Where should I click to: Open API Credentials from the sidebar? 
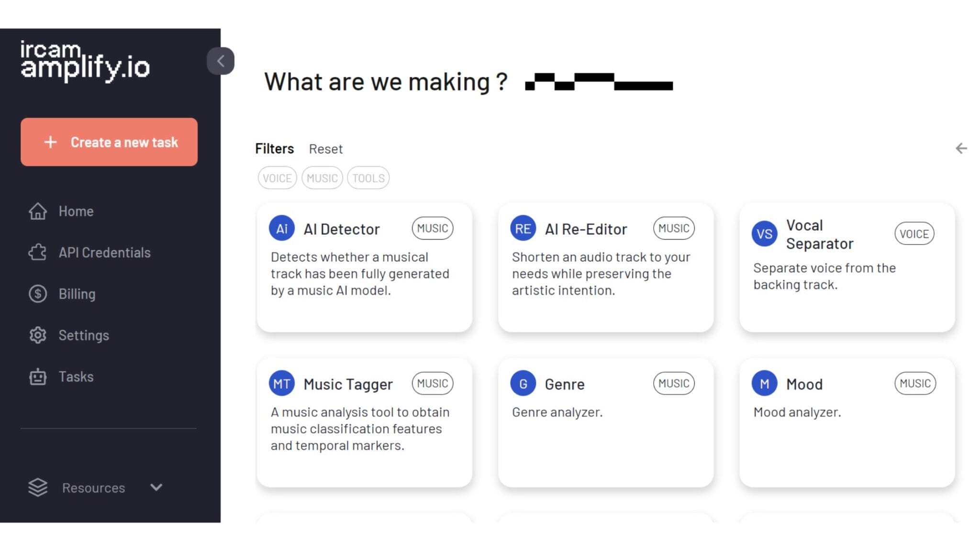coord(104,252)
